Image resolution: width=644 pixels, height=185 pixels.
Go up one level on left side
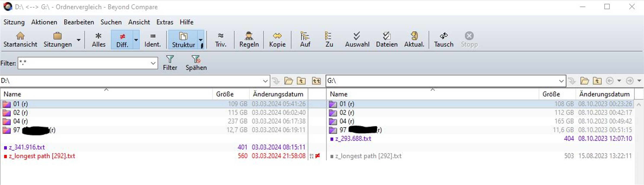301,81
